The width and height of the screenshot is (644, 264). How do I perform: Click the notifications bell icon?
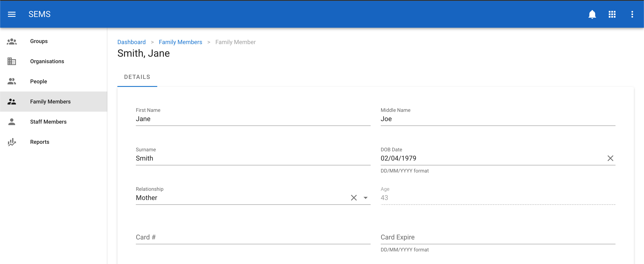tap(592, 14)
